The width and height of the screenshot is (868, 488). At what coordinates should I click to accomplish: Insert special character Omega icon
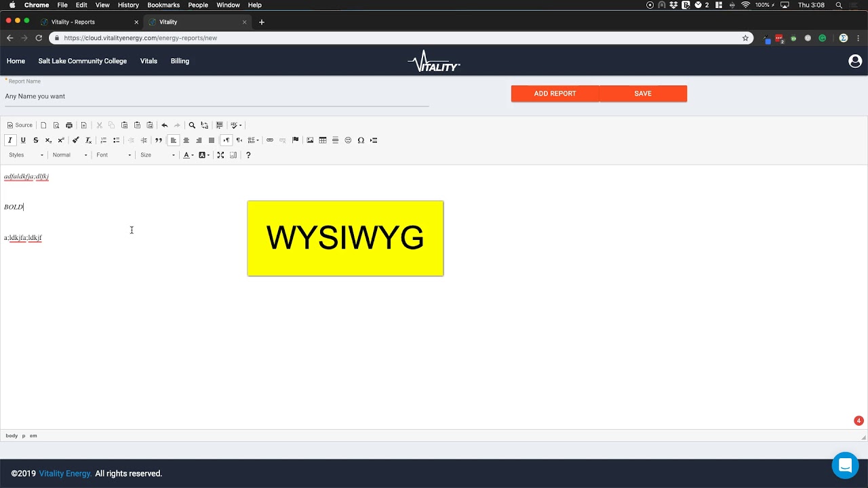[361, 140]
